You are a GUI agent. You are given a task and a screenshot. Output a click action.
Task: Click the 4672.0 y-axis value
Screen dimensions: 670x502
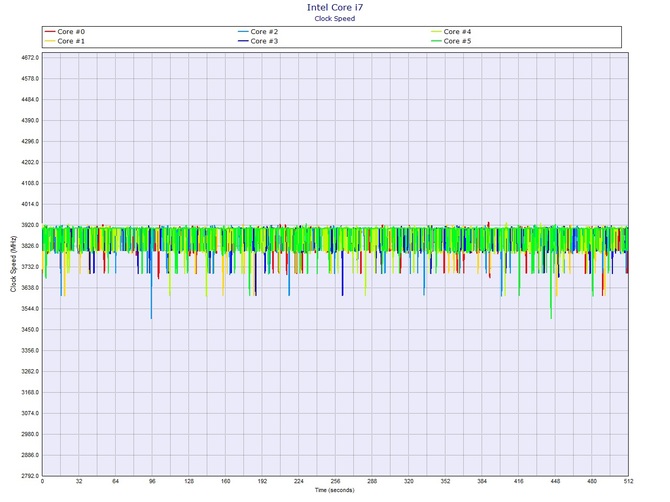pos(30,58)
